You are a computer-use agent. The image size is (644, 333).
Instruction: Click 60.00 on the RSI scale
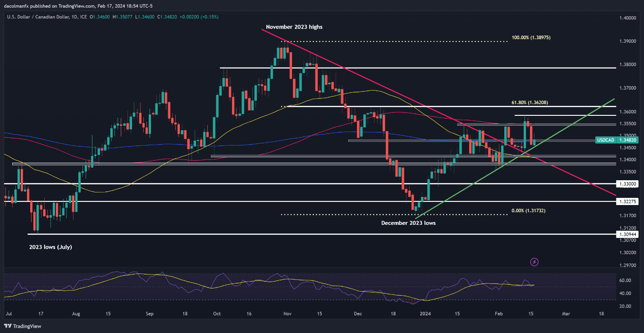pyautogui.click(x=625, y=281)
